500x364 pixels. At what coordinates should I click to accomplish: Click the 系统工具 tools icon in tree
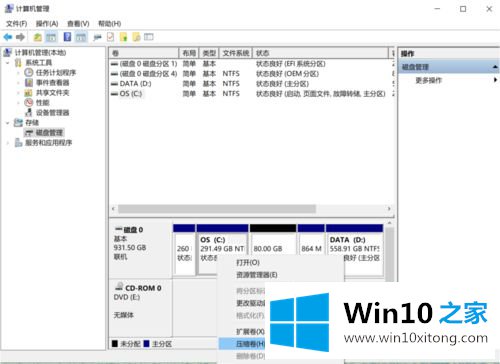click(x=19, y=63)
